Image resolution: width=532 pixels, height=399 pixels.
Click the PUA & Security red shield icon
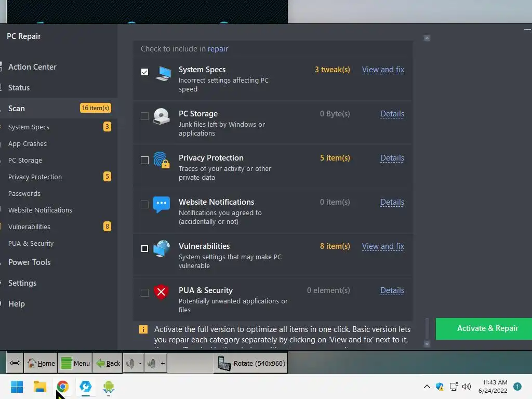pyautogui.click(x=162, y=292)
